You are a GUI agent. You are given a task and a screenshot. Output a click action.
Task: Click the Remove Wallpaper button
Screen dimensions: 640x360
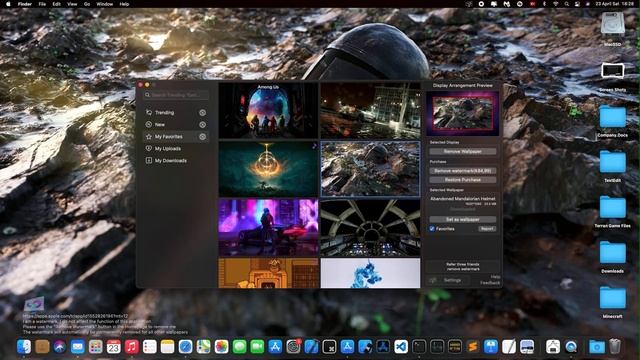463,151
